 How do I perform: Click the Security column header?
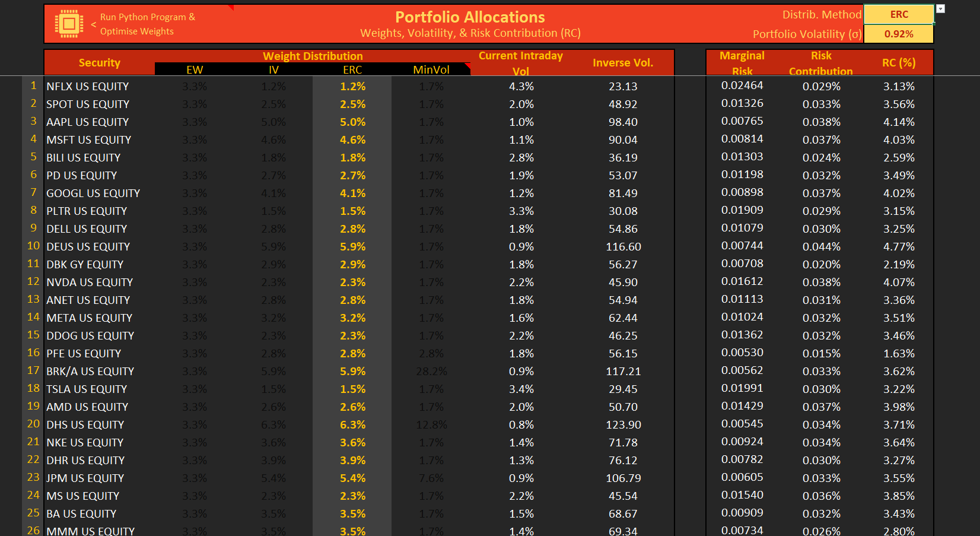(99, 62)
